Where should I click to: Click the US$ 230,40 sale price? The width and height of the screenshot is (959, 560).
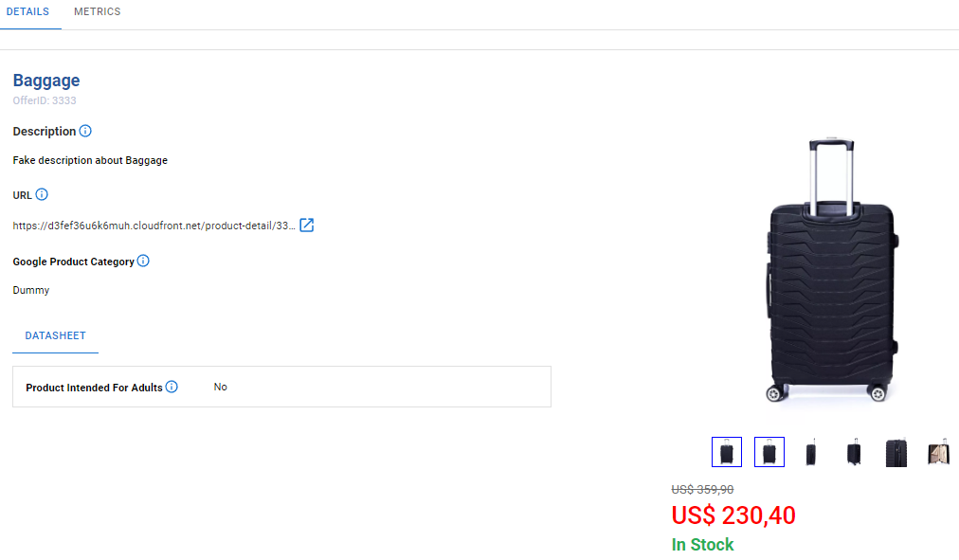coord(733,515)
